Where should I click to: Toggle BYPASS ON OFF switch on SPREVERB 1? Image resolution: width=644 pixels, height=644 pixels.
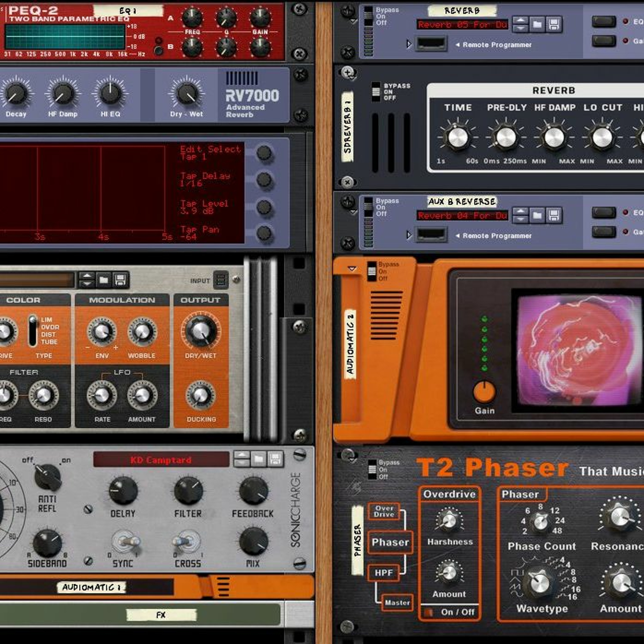point(376,92)
